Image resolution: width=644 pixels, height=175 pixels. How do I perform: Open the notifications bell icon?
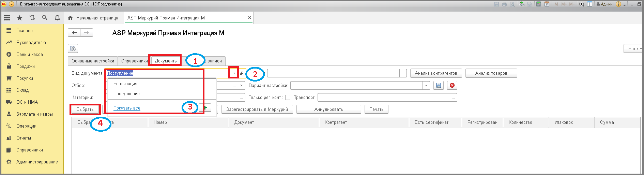57,17
